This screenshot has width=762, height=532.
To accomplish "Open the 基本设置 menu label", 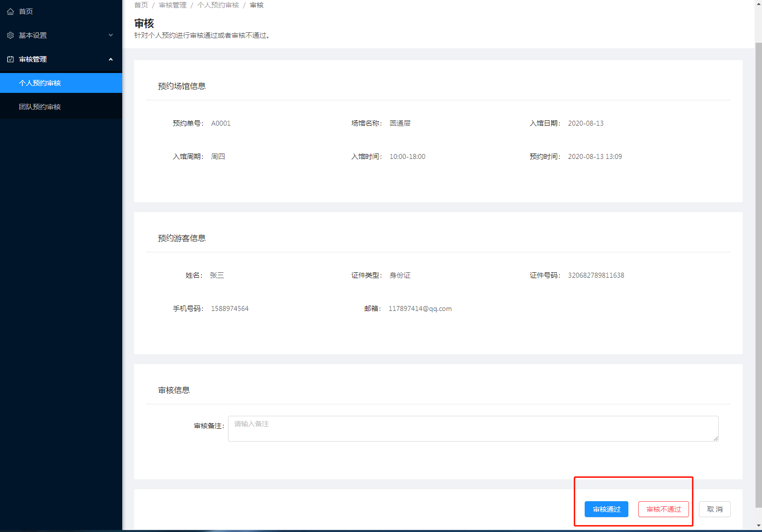I will (x=33, y=35).
